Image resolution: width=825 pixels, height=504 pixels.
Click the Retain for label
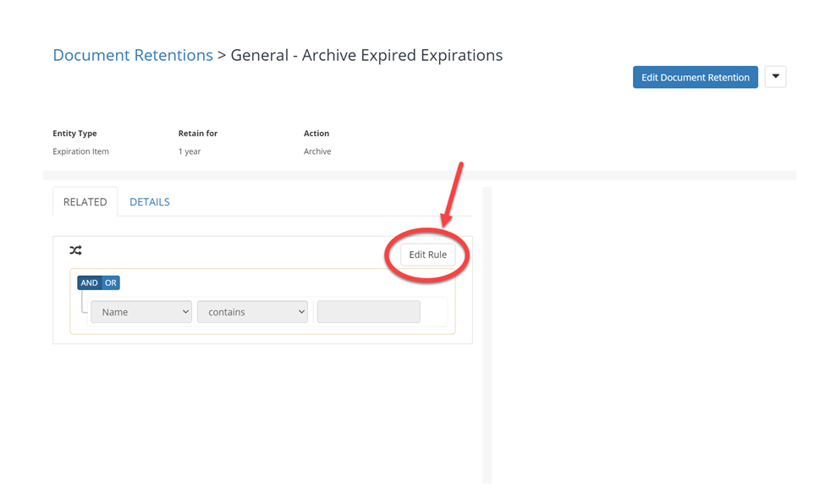tap(198, 134)
